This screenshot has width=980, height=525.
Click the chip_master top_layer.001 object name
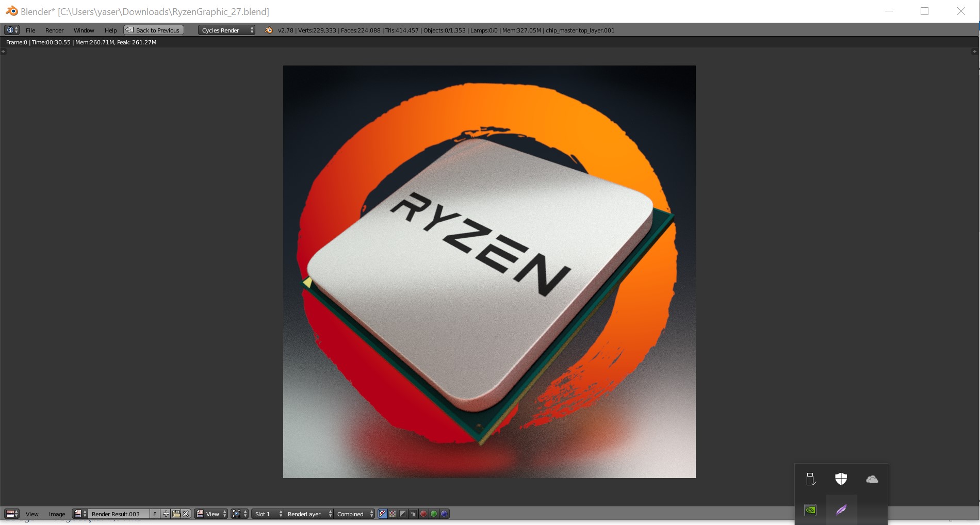click(x=580, y=30)
